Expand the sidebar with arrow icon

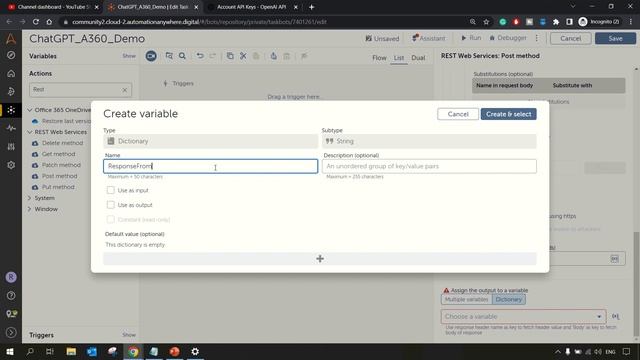[11, 332]
